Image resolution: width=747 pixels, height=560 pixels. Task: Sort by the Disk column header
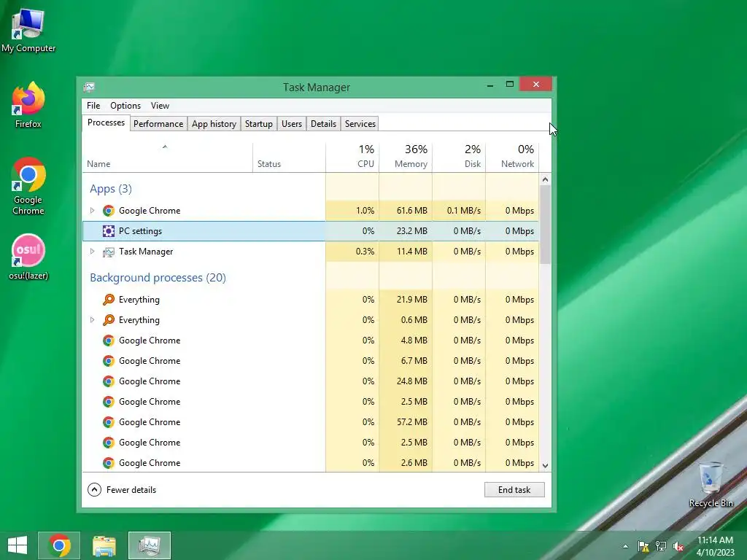(x=460, y=157)
